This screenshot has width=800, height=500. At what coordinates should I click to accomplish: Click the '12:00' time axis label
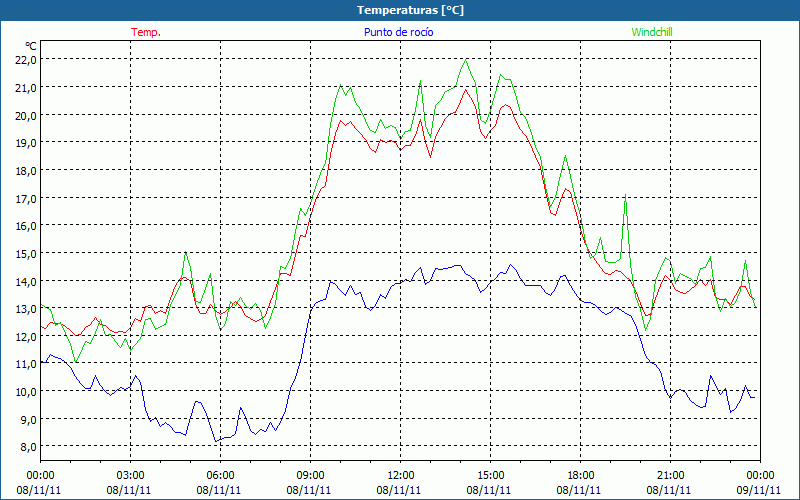[401, 476]
